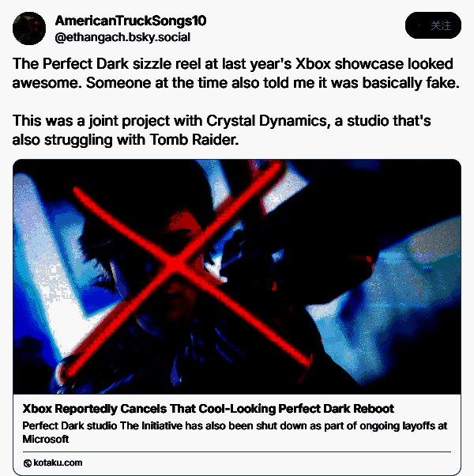Open the @ethangach.bsky.social handle
This screenshot has height=476, width=474.
pos(122,37)
